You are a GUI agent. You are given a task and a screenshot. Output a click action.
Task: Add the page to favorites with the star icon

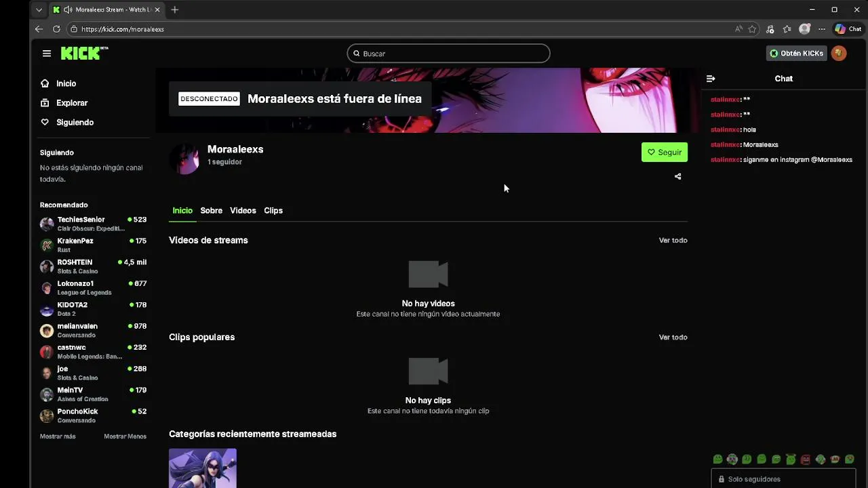tap(752, 29)
